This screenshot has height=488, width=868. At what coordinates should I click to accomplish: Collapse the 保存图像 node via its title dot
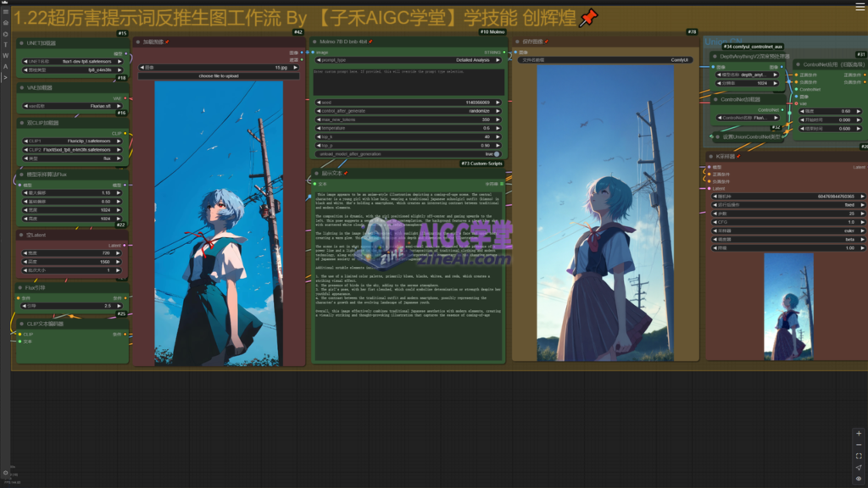point(518,42)
